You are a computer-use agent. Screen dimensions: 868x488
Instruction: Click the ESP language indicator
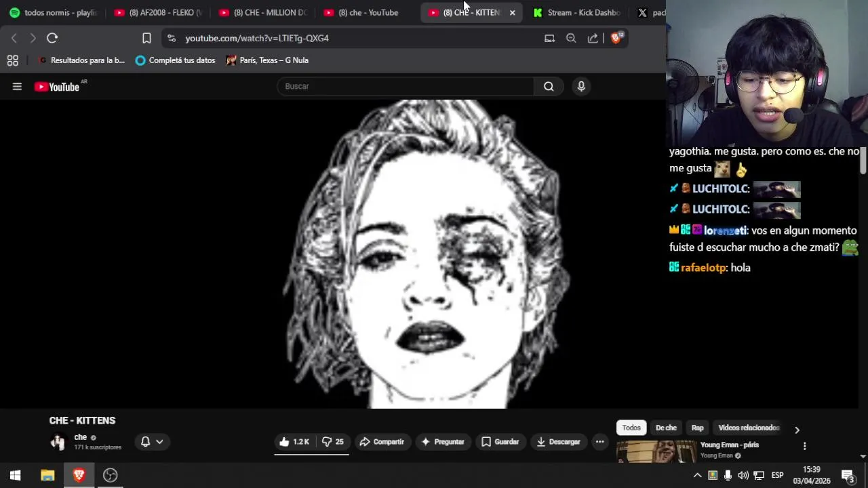coord(777,475)
